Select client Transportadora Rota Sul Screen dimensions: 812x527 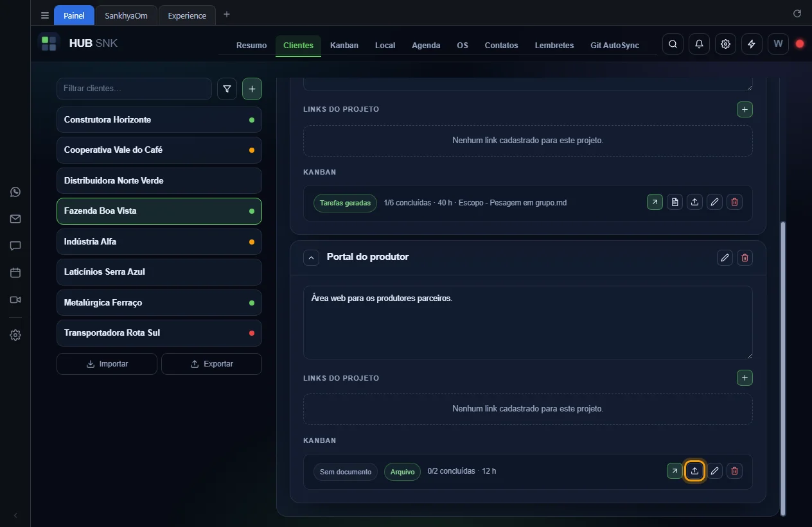point(159,333)
